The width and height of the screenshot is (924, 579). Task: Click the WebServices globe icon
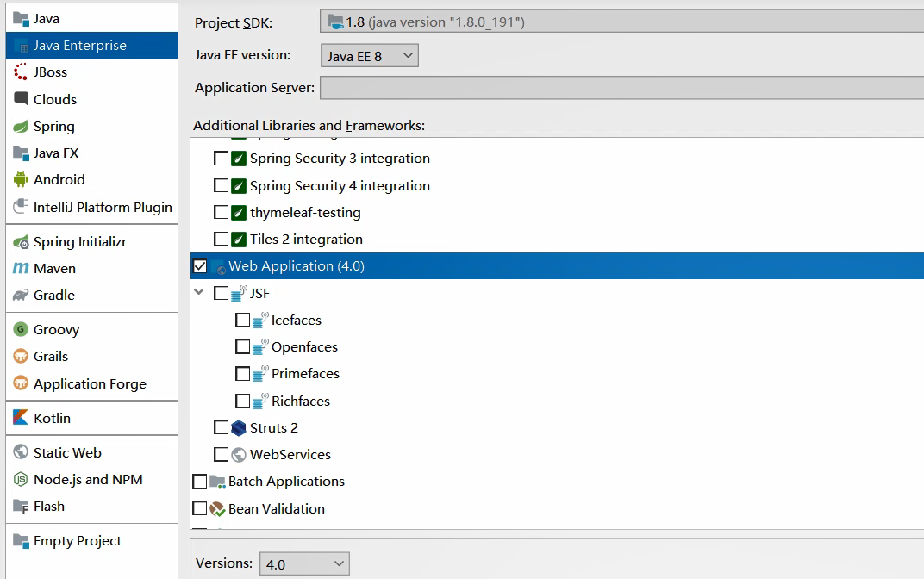point(238,455)
